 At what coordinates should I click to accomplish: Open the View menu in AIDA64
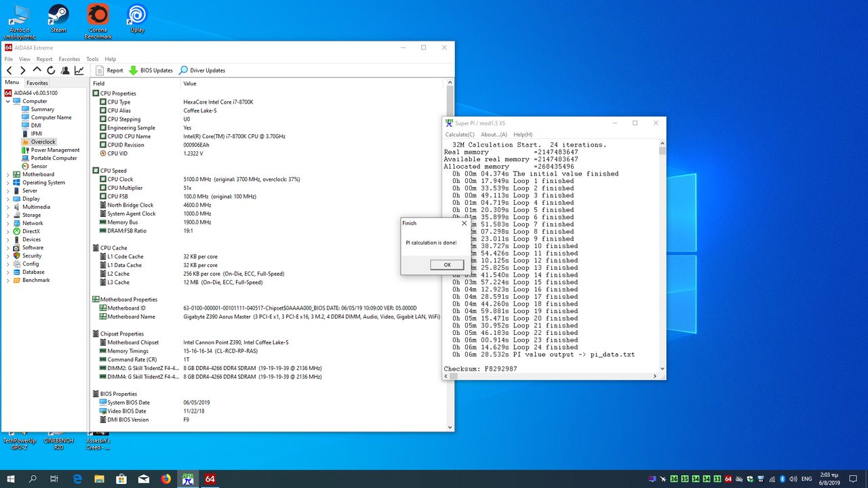tap(24, 59)
